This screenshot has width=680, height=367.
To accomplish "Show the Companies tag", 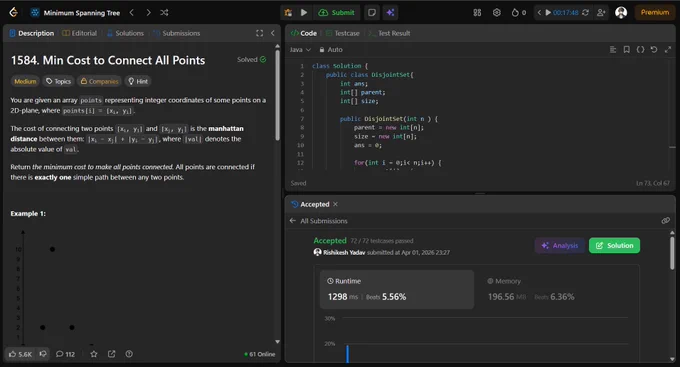I will (x=99, y=81).
